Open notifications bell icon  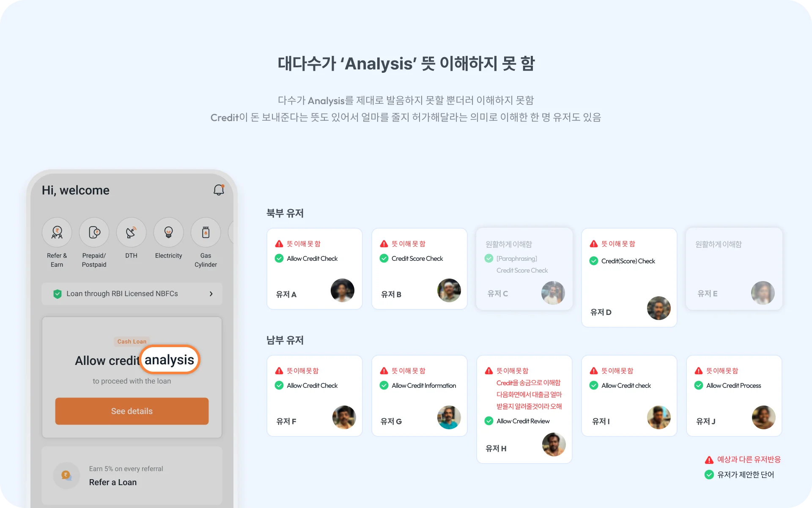219,190
